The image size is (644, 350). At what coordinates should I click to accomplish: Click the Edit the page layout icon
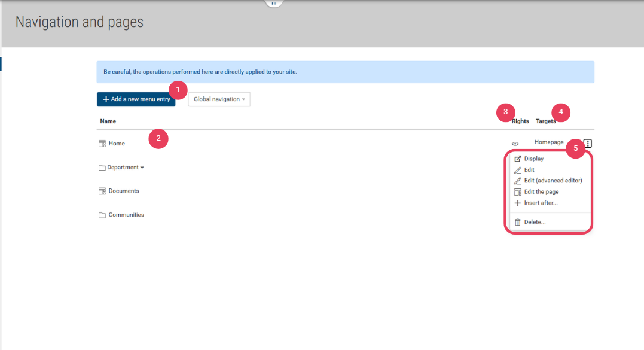pyautogui.click(x=518, y=192)
